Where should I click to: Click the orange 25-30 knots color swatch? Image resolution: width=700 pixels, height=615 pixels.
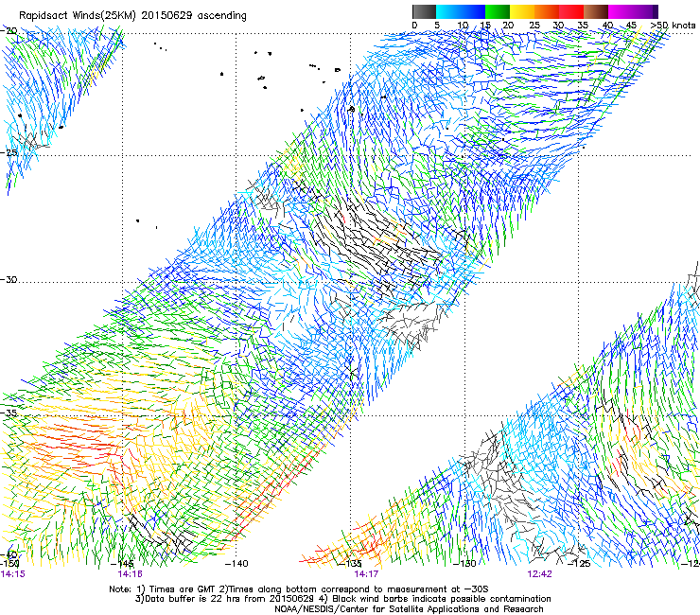tap(547, 11)
